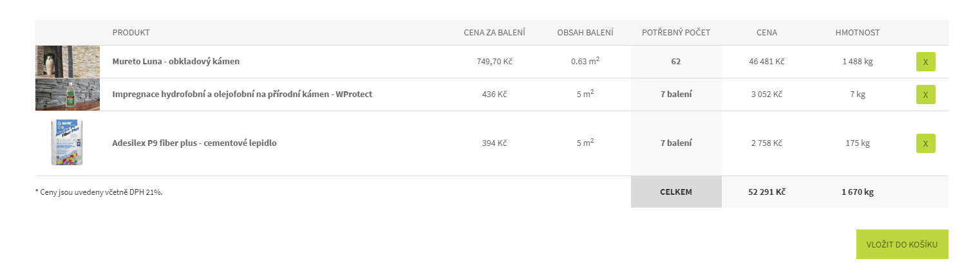Click Celkem total label cell
This screenshot has height=270, width=980.
click(676, 192)
